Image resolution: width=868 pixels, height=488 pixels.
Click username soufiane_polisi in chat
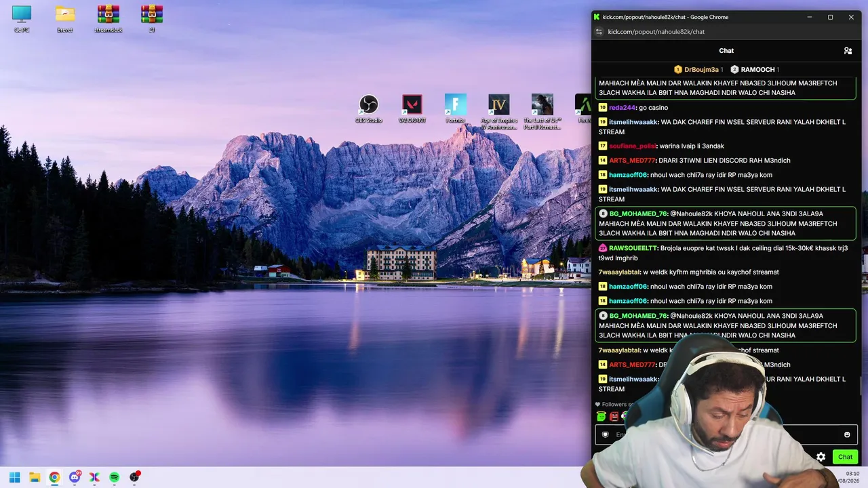coord(632,146)
